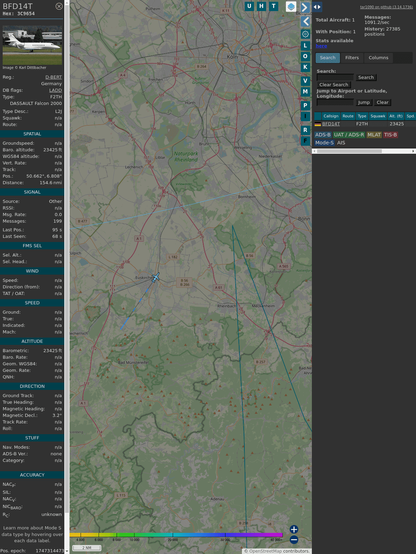Toggle the L labels button
The width and height of the screenshot is (416, 554).
[x=305, y=46]
